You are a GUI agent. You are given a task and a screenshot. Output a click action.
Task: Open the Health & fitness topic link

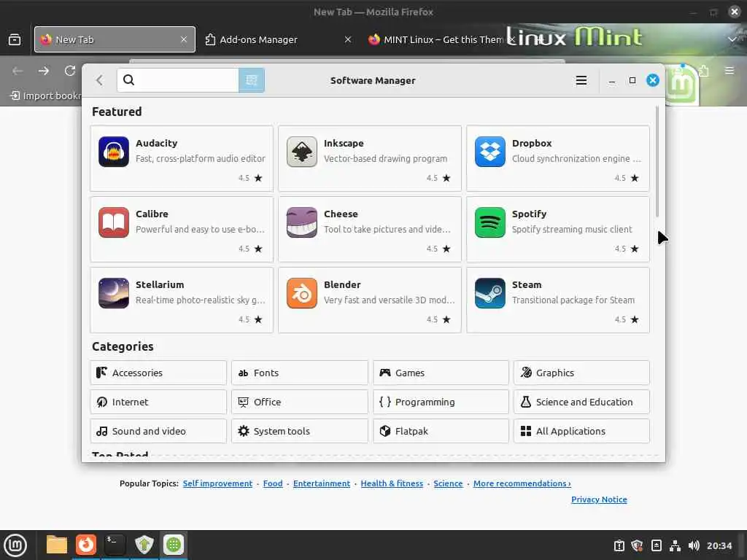[392, 483]
